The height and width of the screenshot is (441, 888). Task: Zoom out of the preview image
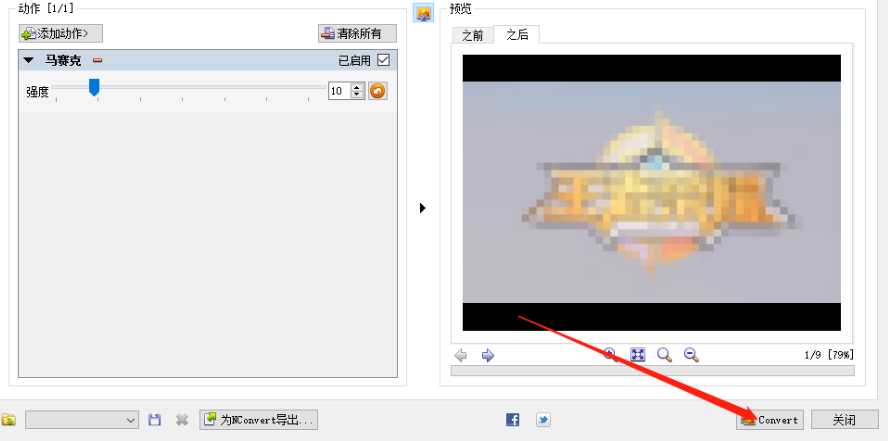[691, 355]
